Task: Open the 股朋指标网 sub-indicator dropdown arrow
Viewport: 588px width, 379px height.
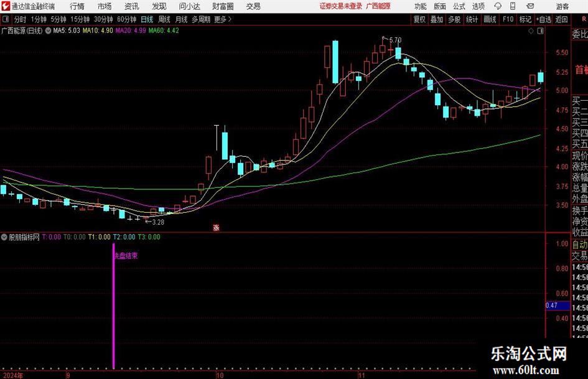Action: [x=4, y=237]
